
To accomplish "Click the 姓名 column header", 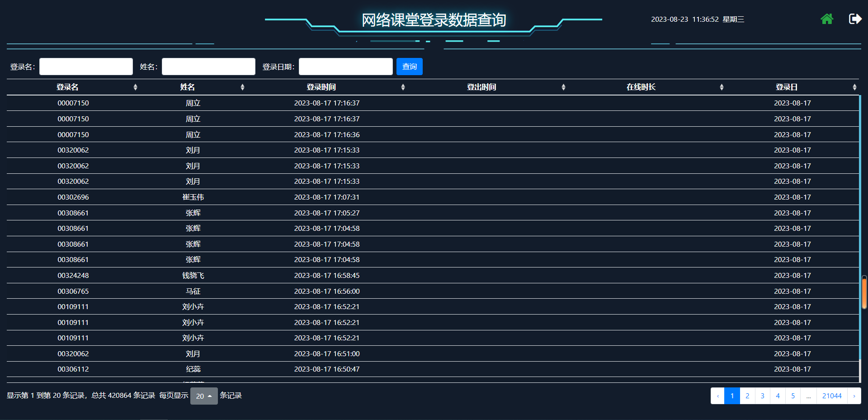I will [x=187, y=87].
